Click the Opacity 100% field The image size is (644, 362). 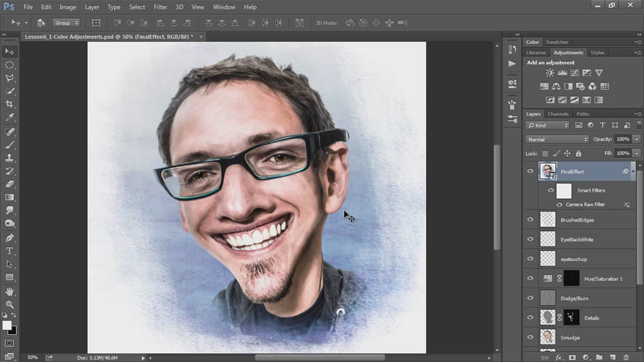(x=623, y=140)
